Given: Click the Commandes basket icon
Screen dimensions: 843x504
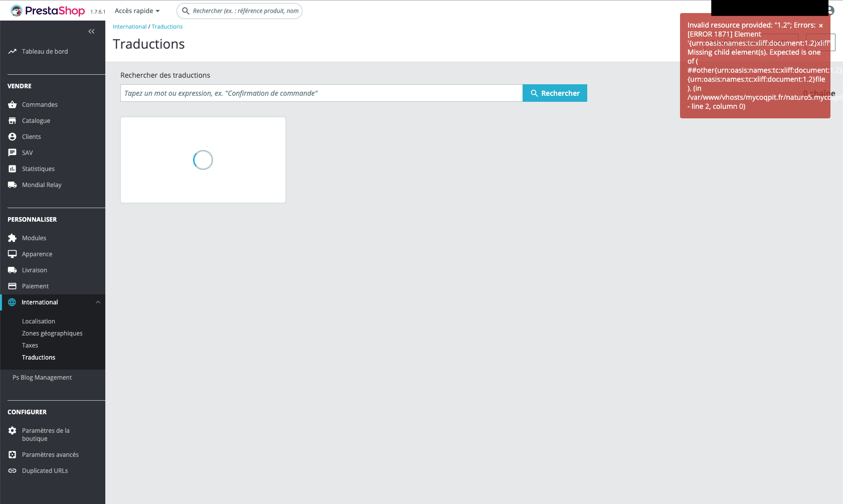Looking at the screenshot, I should (13, 104).
